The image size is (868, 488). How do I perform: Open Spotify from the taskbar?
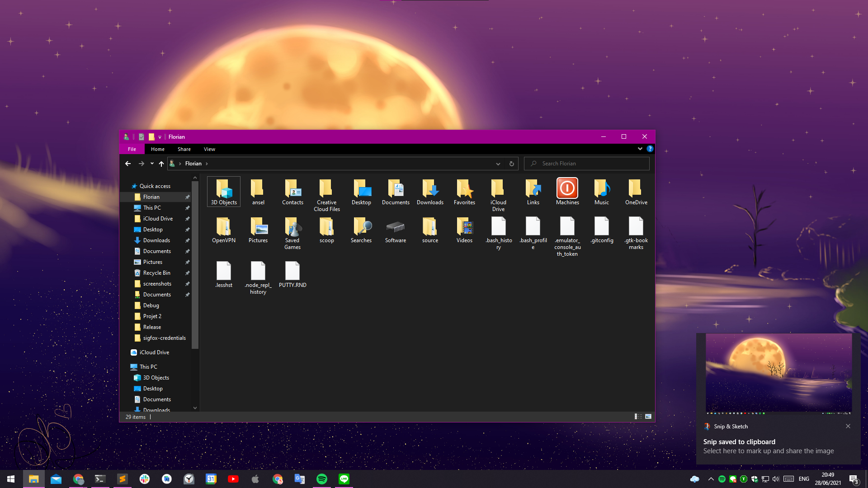[x=321, y=479]
